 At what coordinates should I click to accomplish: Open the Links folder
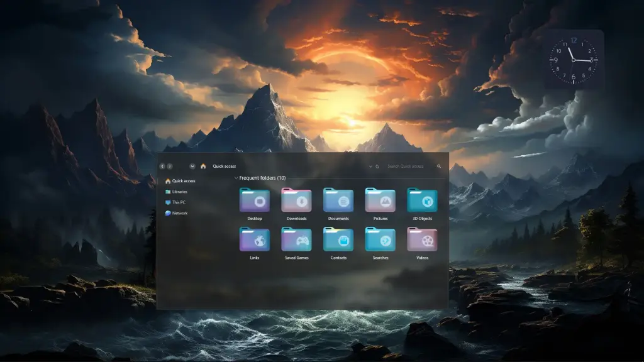pyautogui.click(x=254, y=239)
